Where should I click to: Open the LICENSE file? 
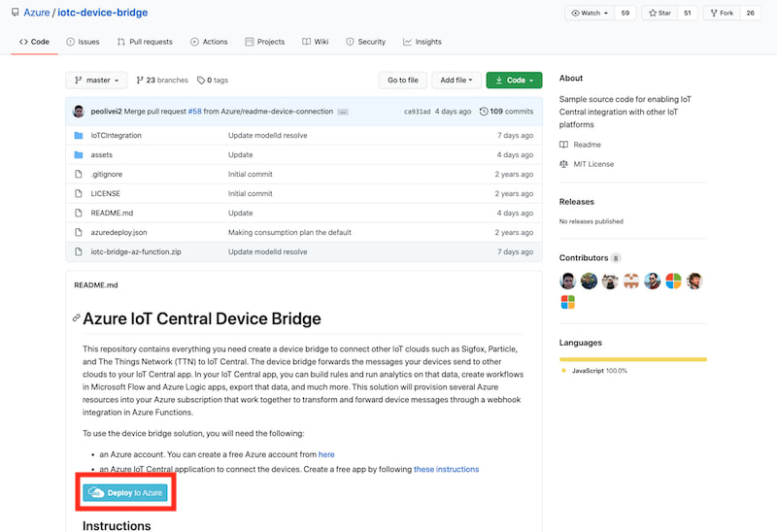click(x=106, y=193)
